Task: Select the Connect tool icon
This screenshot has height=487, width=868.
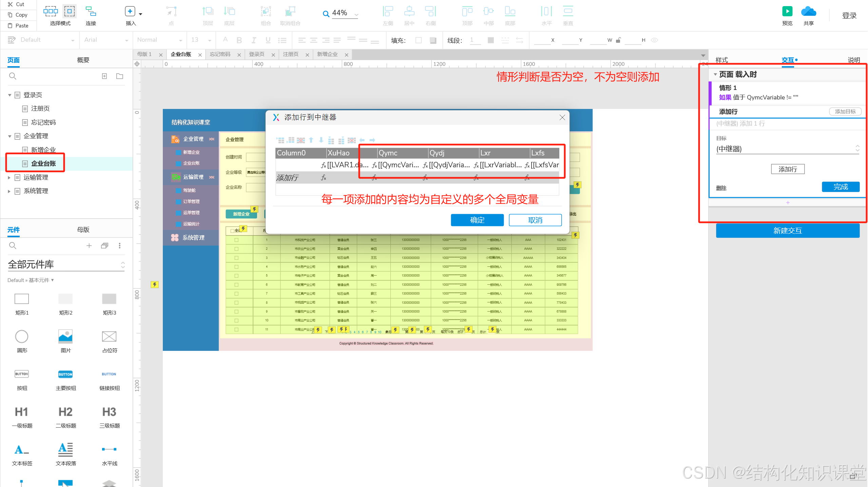Action: point(91,12)
